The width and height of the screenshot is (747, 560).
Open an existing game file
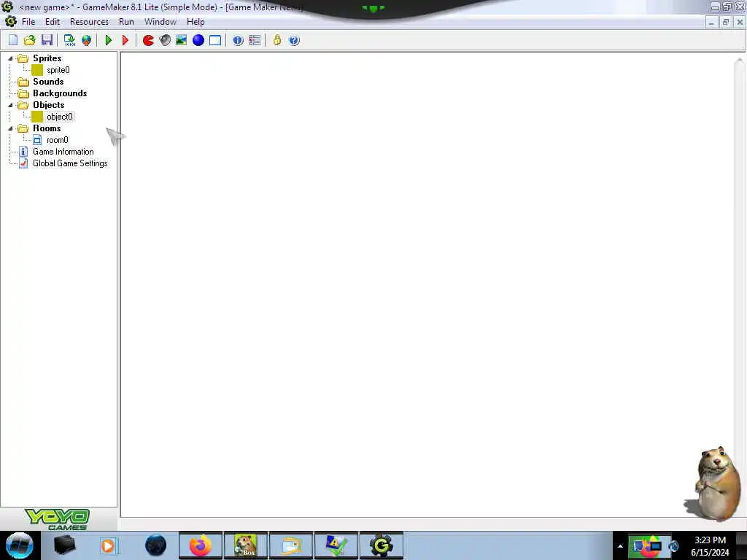coord(29,41)
